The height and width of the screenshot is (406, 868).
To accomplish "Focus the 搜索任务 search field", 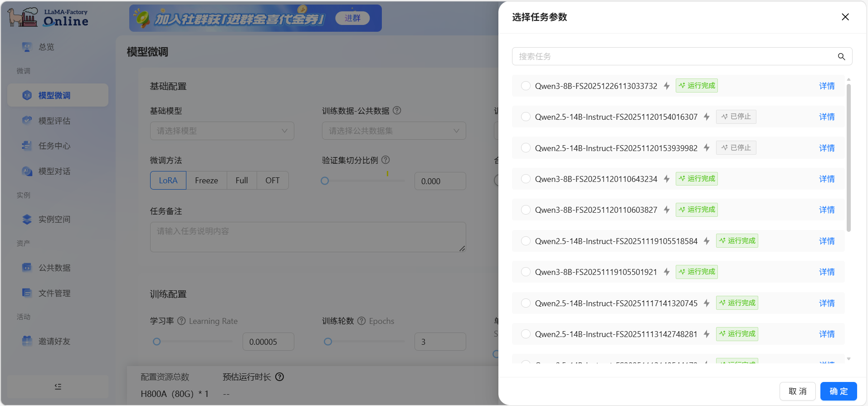I will [x=682, y=56].
